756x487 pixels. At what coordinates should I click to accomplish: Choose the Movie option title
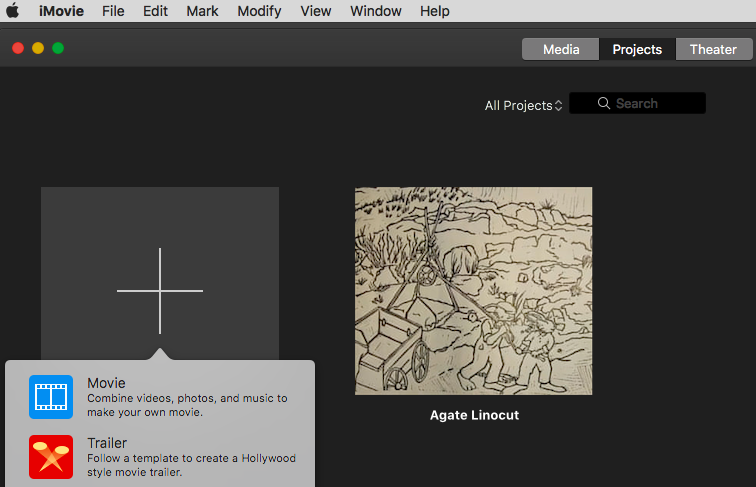point(106,383)
